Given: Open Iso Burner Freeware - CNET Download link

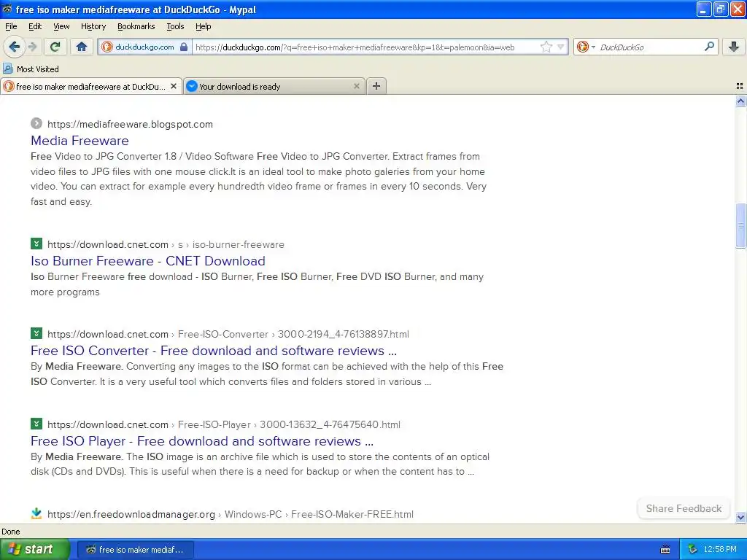Looking at the screenshot, I should pyautogui.click(x=147, y=261).
